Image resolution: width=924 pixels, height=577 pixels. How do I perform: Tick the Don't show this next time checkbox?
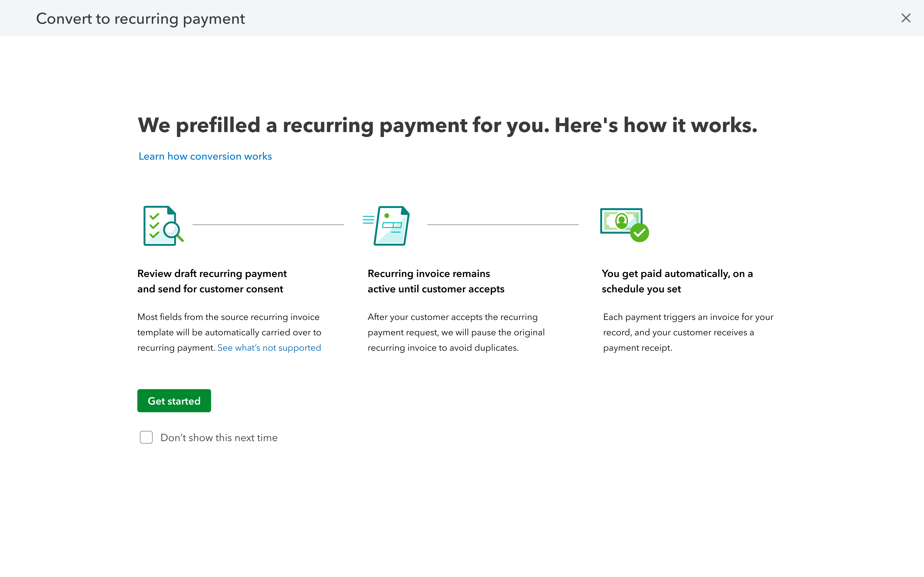(x=146, y=437)
